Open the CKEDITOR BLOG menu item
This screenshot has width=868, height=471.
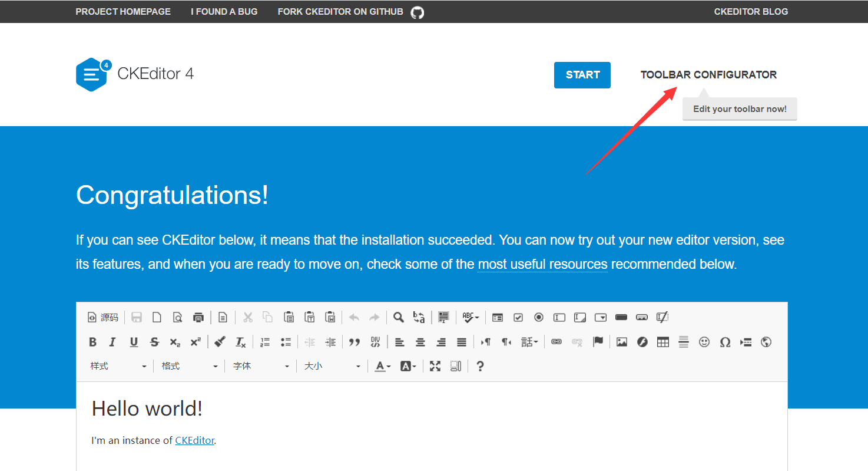[751, 12]
